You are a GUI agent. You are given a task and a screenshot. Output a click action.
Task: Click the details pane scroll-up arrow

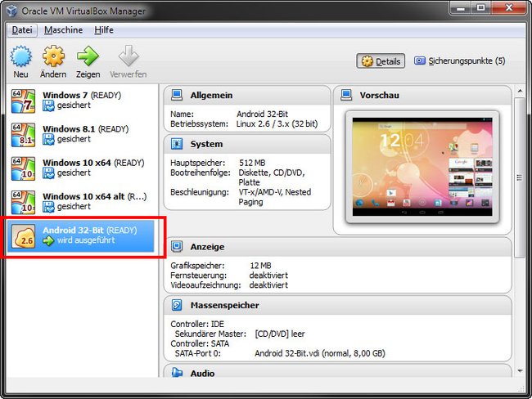[520, 91]
